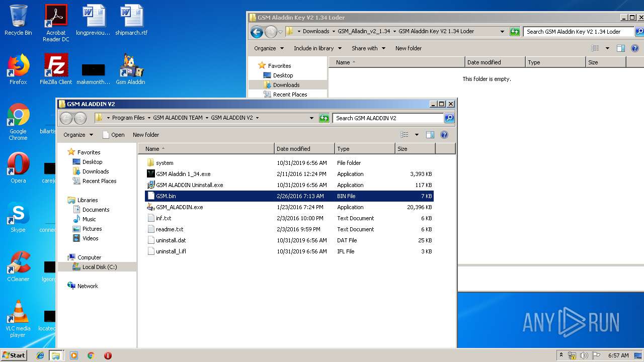The height and width of the screenshot is (362, 644).
Task: Launch VLC media player from the desktop
Action: point(18,319)
